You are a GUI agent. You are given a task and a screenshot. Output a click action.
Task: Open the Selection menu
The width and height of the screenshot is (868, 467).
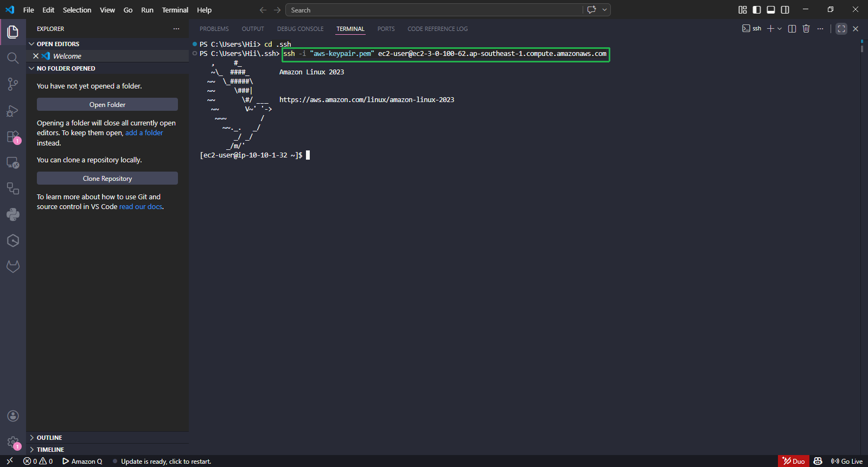click(x=77, y=10)
